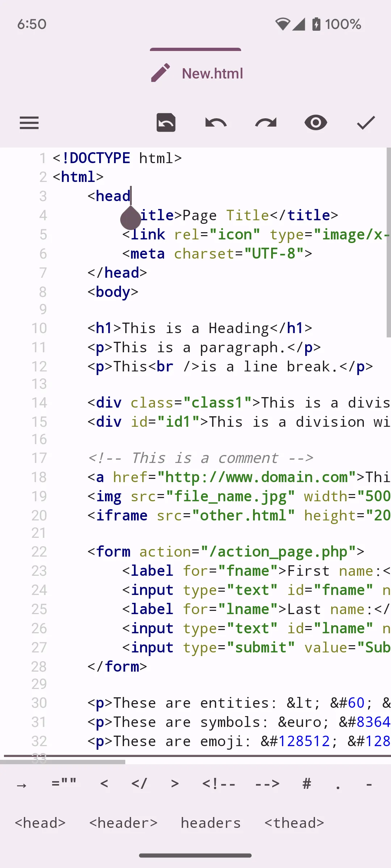Image resolution: width=391 pixels, height=868 pixels.
Task: Tap the 'These are symbols' line
Action: (239, 722)
